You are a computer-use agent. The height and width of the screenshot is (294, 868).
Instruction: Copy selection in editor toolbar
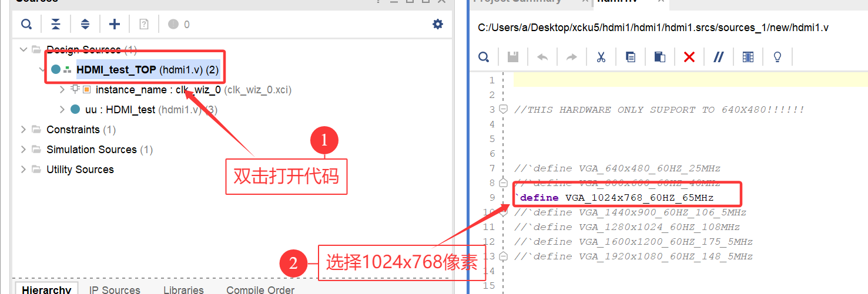[630, 57]
